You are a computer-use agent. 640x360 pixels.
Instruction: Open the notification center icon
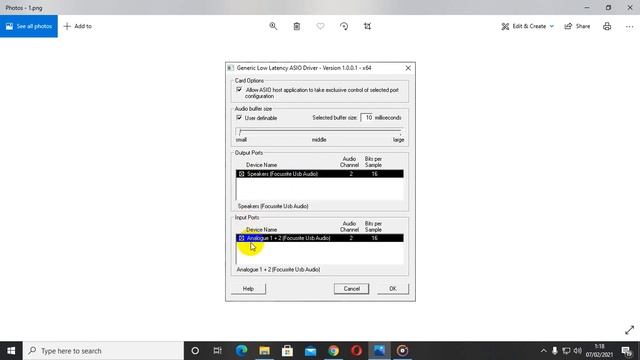click(x=627, y=351)
